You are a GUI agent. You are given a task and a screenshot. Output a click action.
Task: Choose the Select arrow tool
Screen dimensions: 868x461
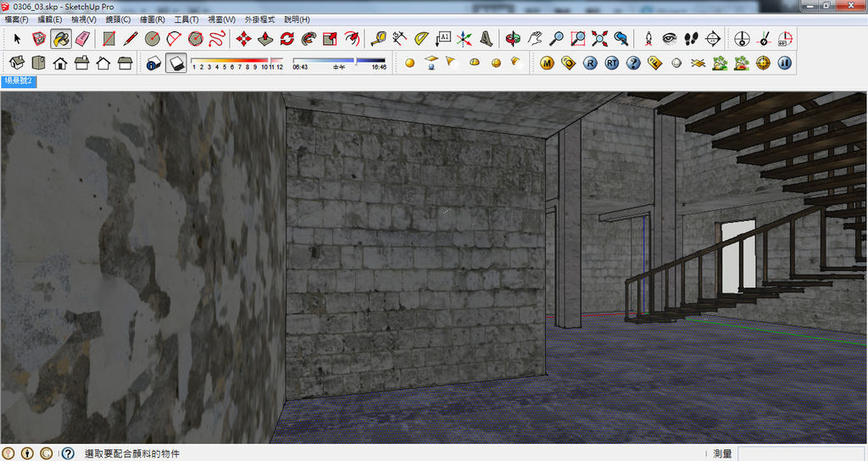(17, 39)
